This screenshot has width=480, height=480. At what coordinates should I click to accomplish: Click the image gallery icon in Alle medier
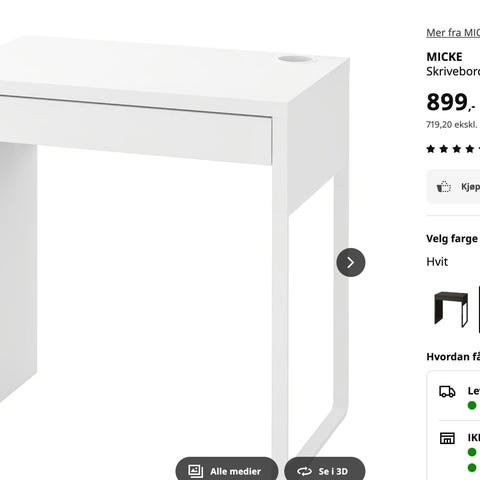coord(196,471)
